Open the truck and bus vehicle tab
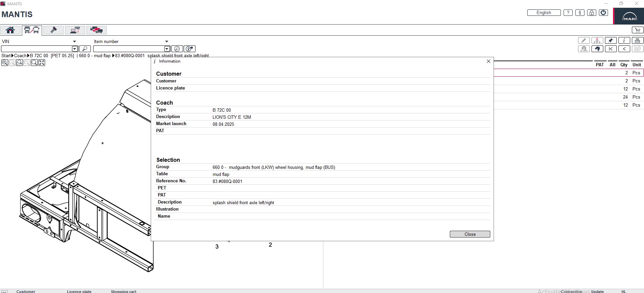This screenshot has width=644, height=293. [32, 30]
